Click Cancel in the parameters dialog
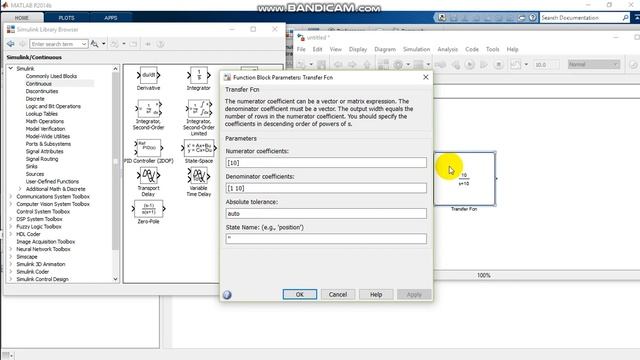The height and width of the screenshot is (360, 640). pyautogui.click(x=338, y=294)
